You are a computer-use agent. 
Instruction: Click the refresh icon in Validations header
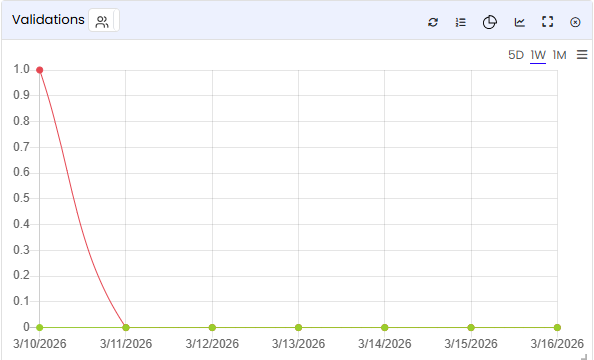[x=433, y=22]
